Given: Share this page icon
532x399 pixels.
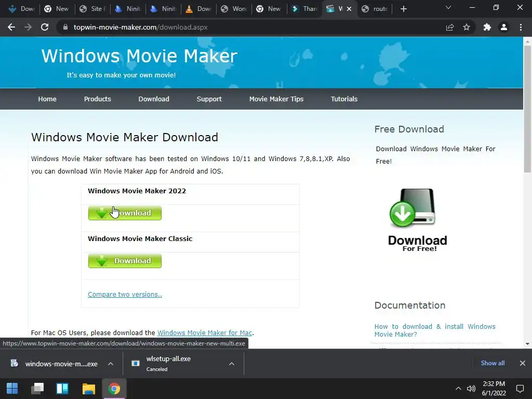Looking at the screenshot, I should pos(450,27).
